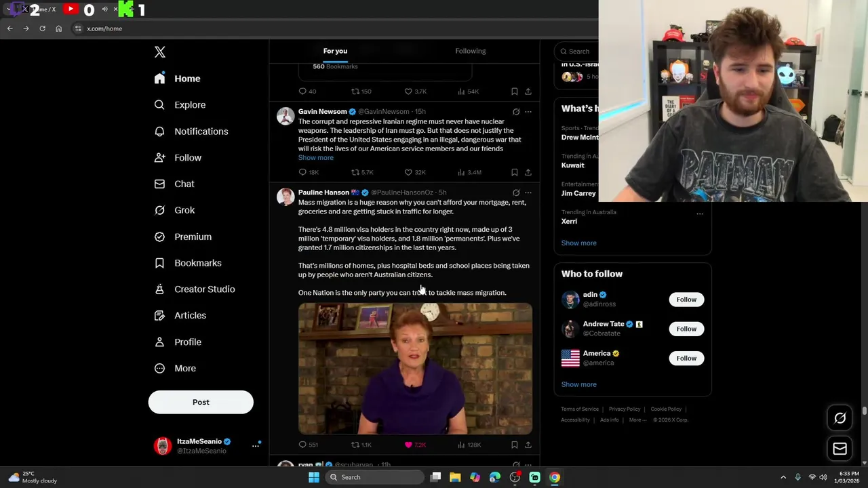Click the Post button
This screenshot has width=868, height=488.
(x=201, y=402)
